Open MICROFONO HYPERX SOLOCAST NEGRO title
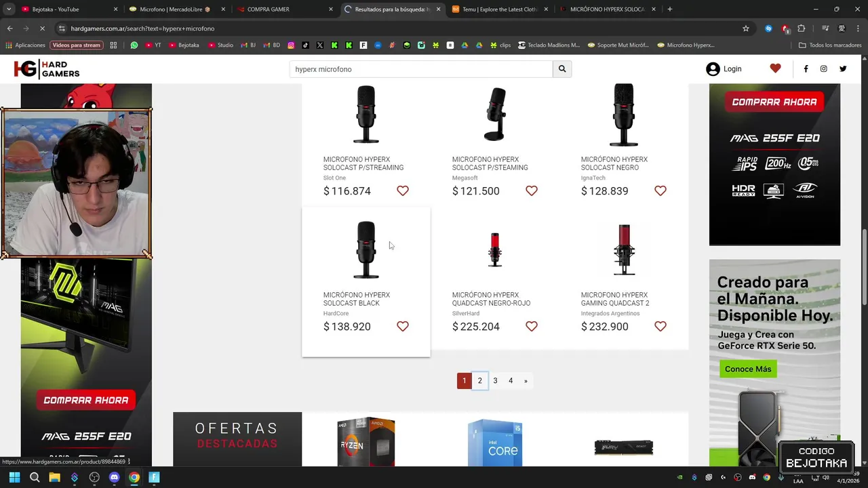 tap(614, 163)
